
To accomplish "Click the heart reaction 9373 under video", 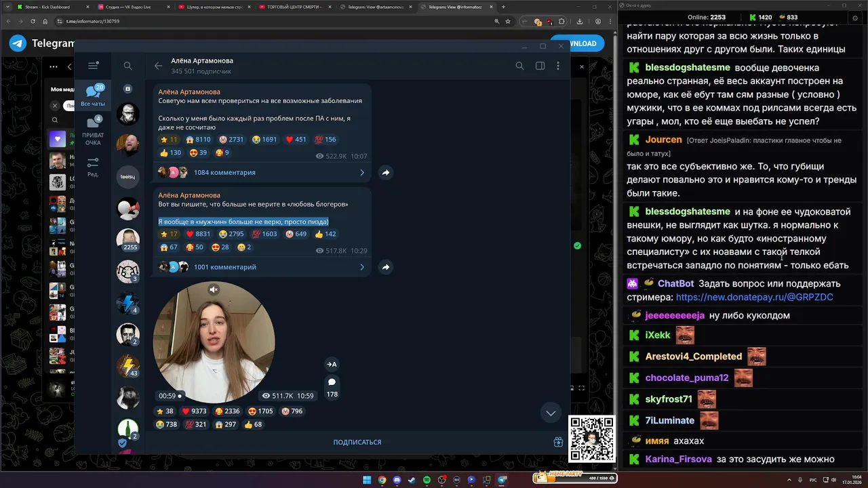I will [x=195, y=411].
